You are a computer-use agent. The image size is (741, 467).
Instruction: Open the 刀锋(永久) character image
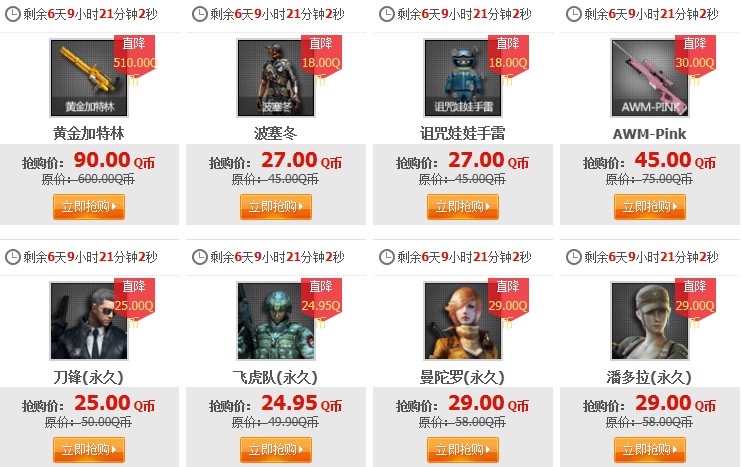pos(89,321)
